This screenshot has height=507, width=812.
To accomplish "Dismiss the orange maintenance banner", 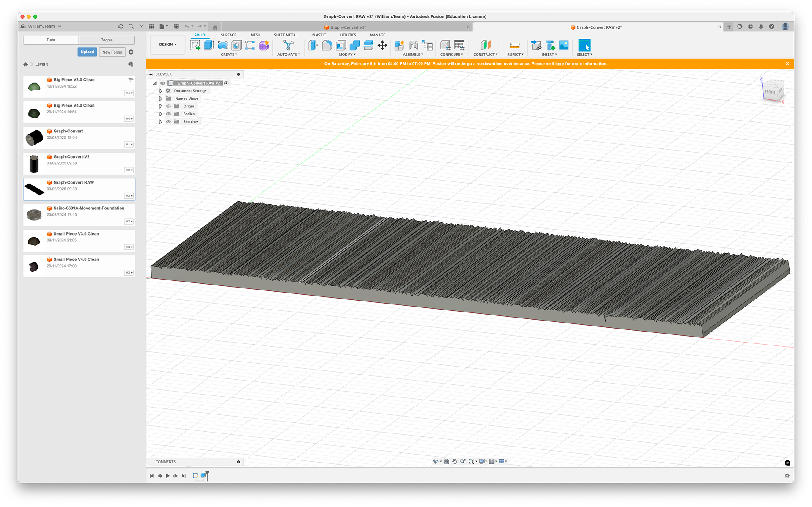I will (787, 64).
